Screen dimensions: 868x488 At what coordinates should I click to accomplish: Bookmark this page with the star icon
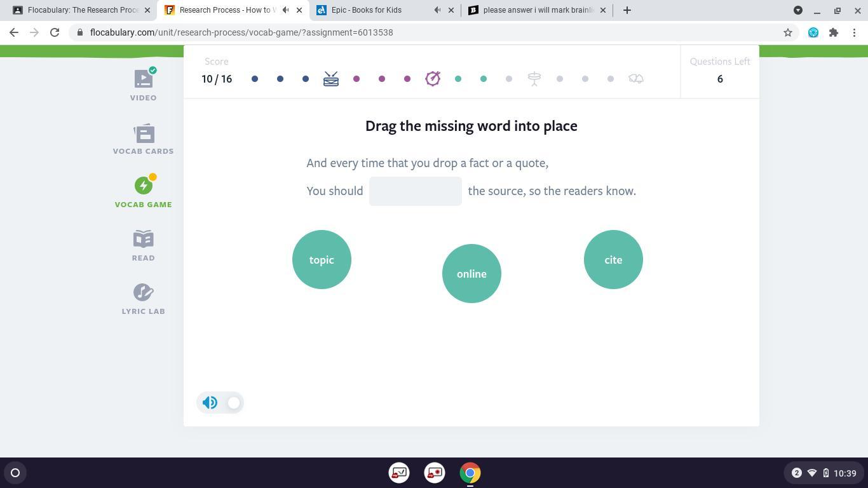coord(788,32)
